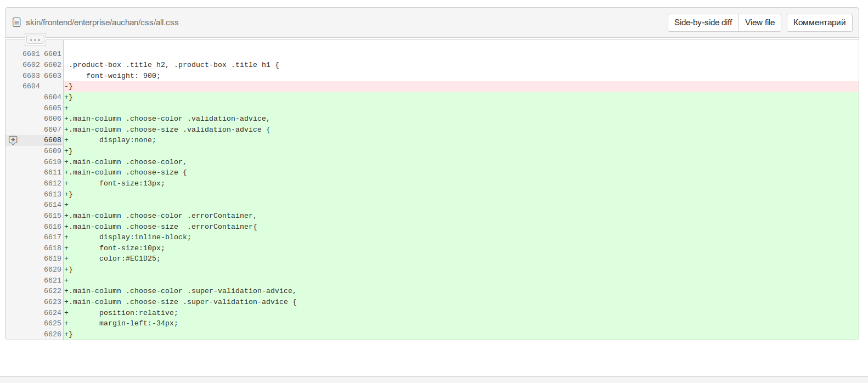This screenshot has width=868, height=383.
Task: Click line number 6619
Action: pyautogui.click(x=53, y=258)
